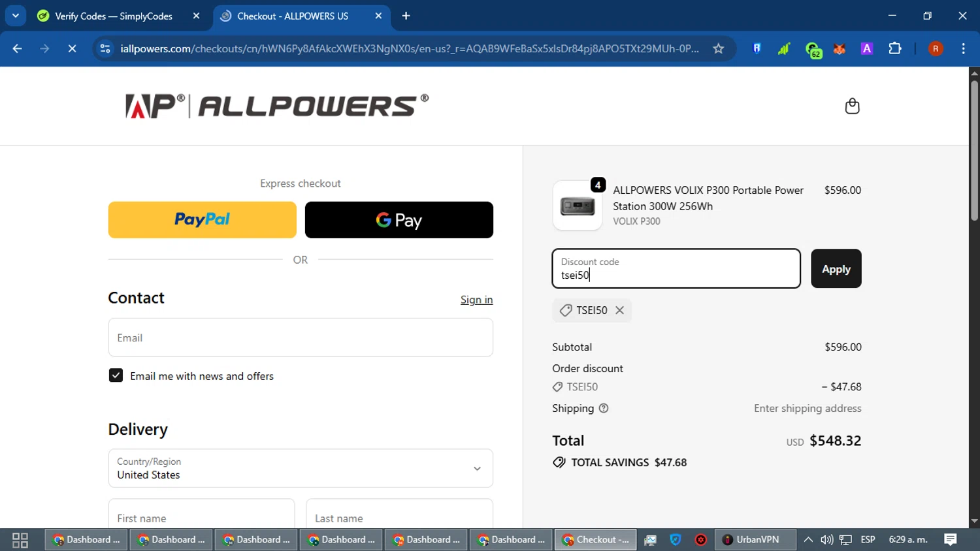The image size is (980, 551).
Task: Close the Verify Codes SimplyCodes tab
Action: [196, 16]
